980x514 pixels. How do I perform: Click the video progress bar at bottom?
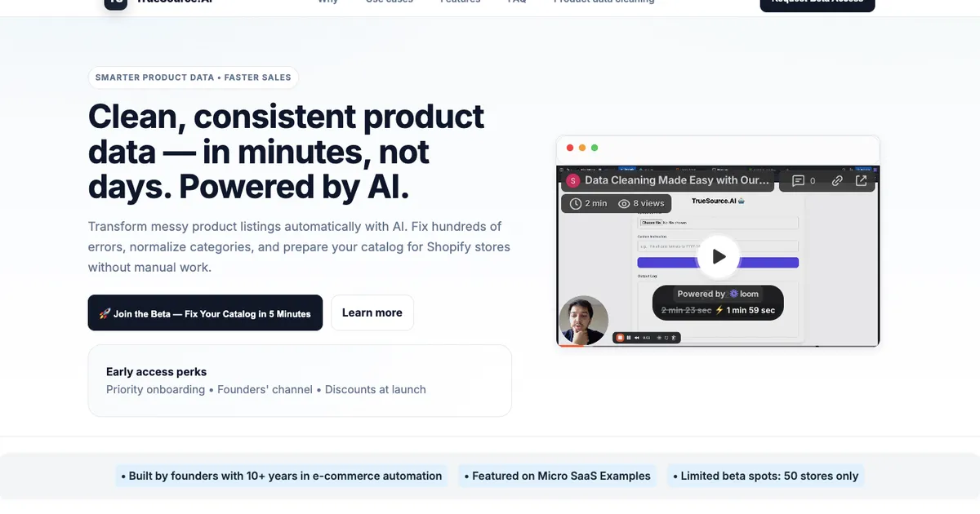pyautogui.click(x=719, y=346)
